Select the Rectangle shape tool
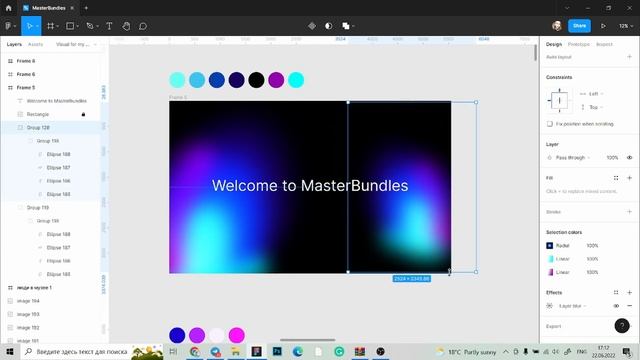This screenshot has width=640, height=360. click(x=70, y=26)
